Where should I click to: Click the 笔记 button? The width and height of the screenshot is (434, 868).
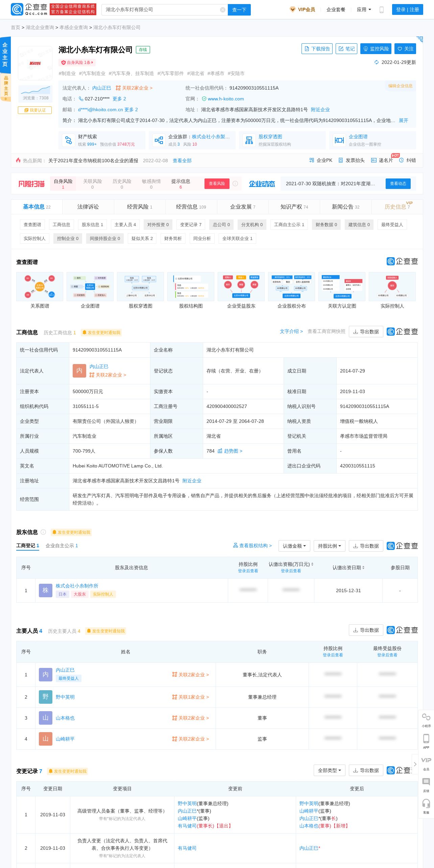[x=346, y=49]
